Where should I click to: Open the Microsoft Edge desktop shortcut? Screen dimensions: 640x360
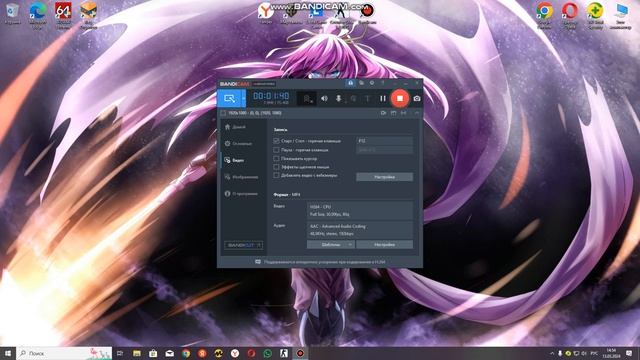pyautogui.click(x=38, y=15)
